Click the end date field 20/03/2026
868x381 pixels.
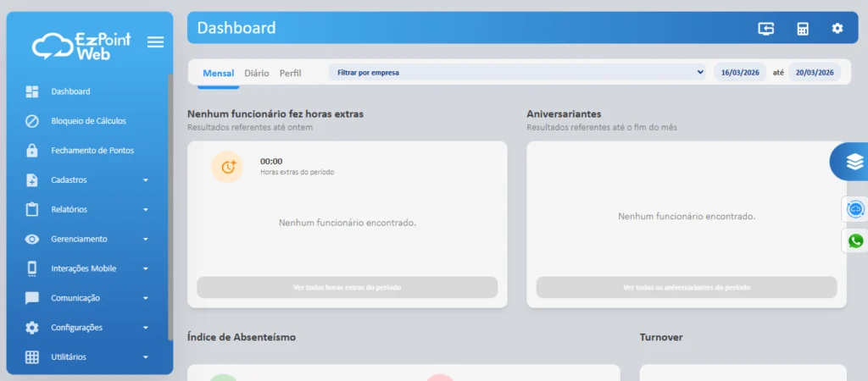(815, 73)
